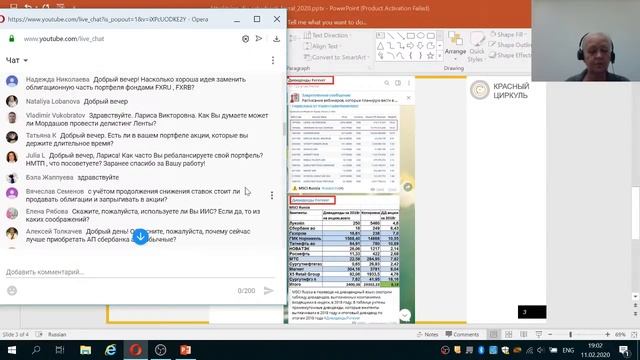
Task: Click the Julia L author name
Action: tap(35, 156)
